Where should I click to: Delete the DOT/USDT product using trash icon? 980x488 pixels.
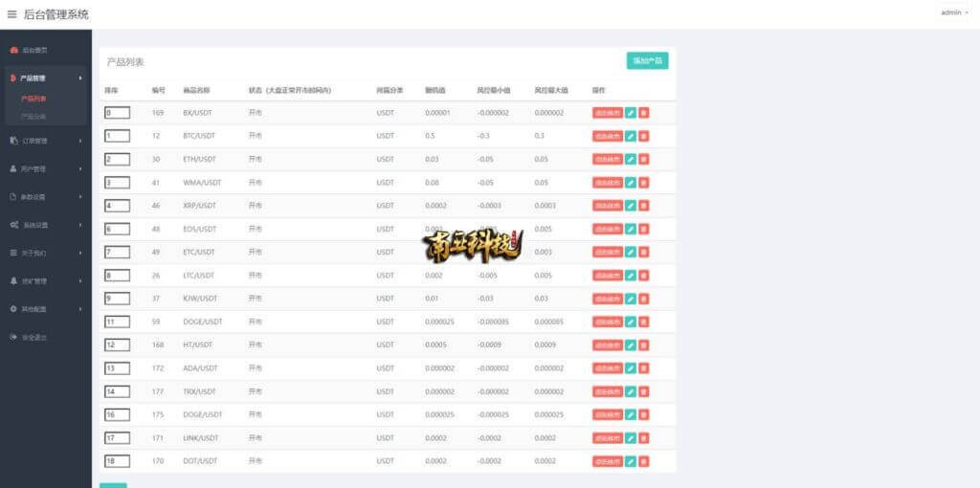tap(643, 461)
